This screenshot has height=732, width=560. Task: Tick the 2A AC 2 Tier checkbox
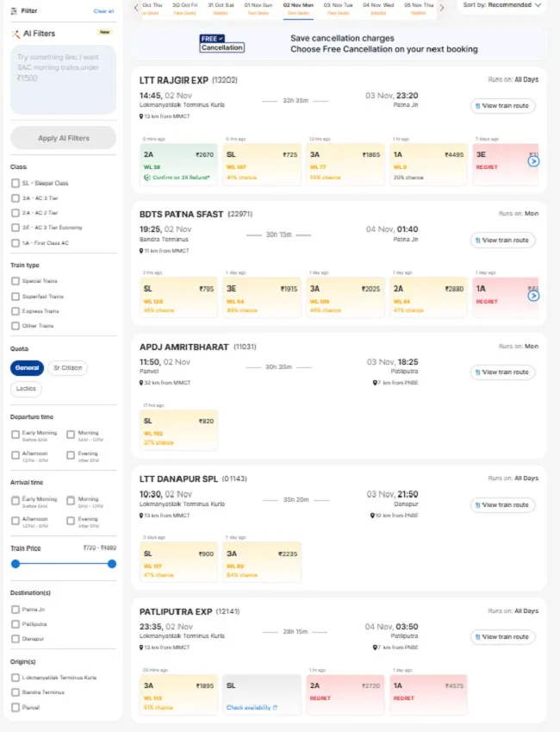coord(16,213)
